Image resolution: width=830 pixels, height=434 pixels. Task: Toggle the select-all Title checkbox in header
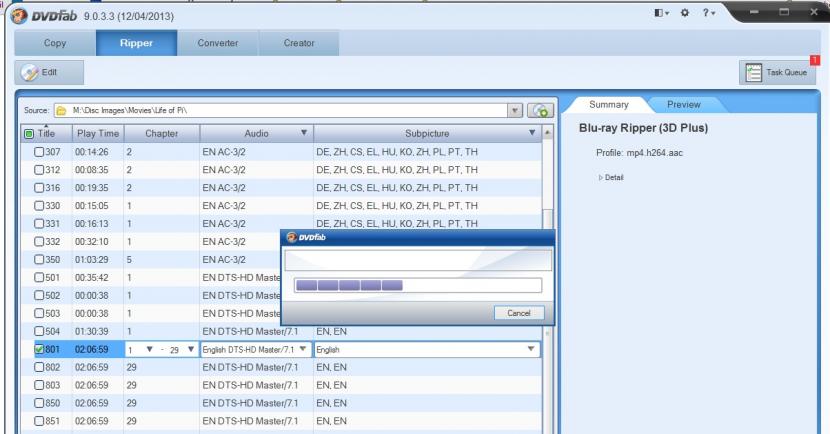coord(29,134)
